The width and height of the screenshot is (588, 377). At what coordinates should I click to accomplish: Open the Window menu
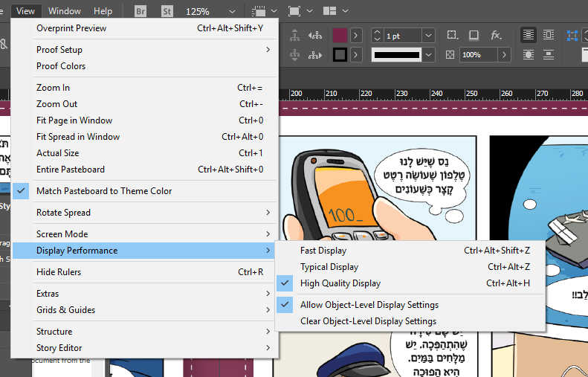coord(65,11)
